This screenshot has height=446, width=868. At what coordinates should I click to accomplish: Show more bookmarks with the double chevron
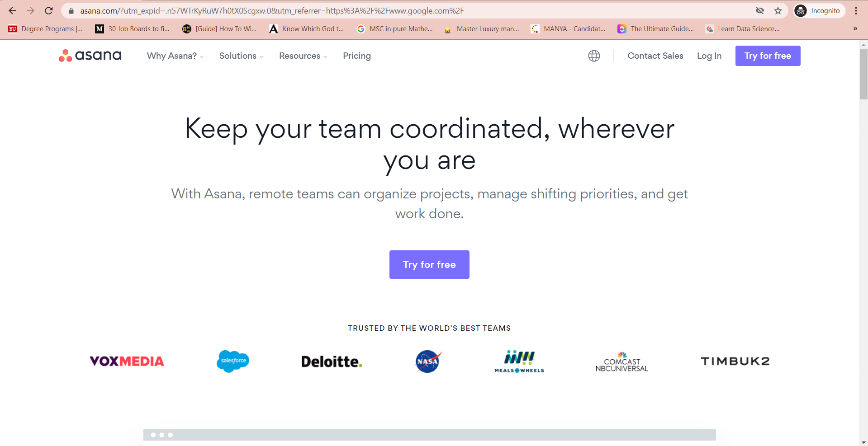click(x=855, y=29)
